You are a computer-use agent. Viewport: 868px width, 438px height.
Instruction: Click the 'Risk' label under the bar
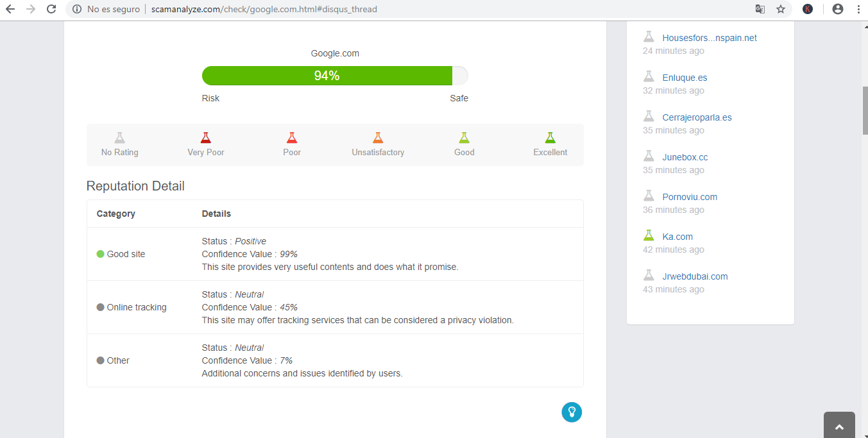(x=210, y=98)
